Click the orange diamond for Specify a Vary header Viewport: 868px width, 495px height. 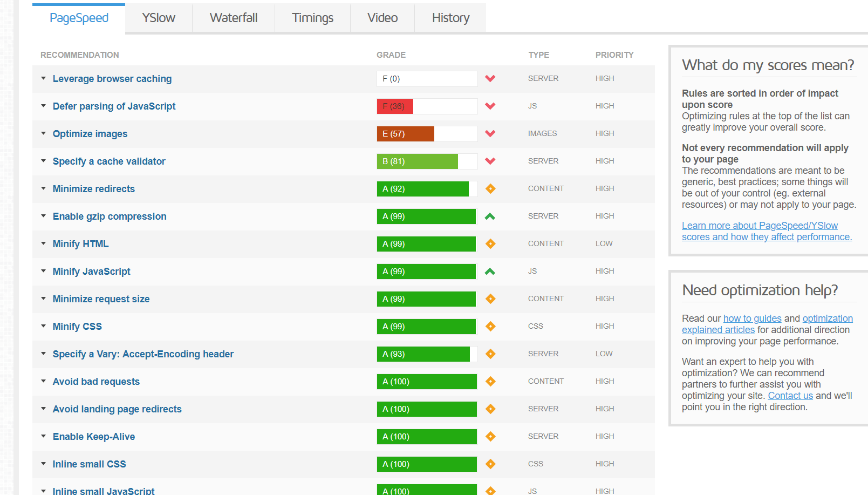click(x=490, y=354)
